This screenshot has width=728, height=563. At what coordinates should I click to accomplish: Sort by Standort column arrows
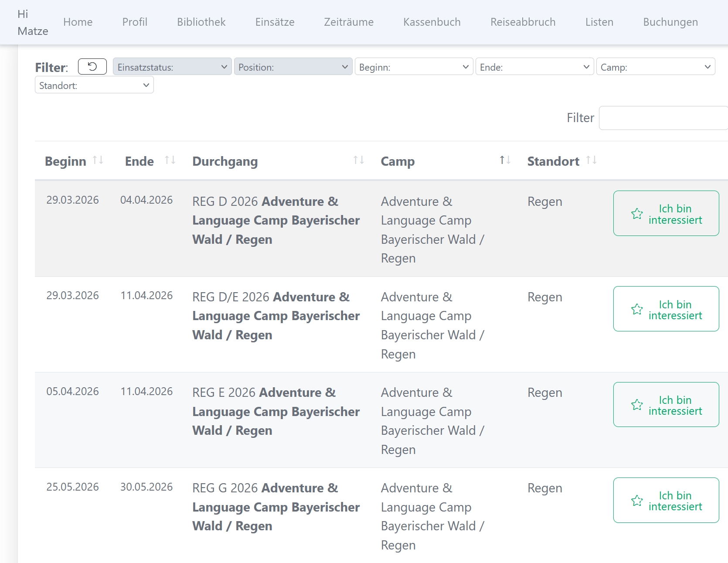[591, 160]
